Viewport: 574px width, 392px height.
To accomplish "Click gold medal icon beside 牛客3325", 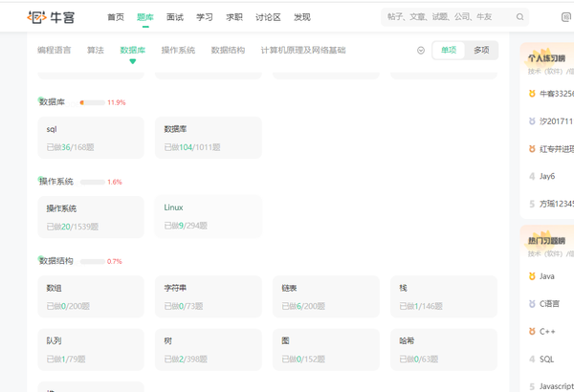I will (x=532, y=94).
